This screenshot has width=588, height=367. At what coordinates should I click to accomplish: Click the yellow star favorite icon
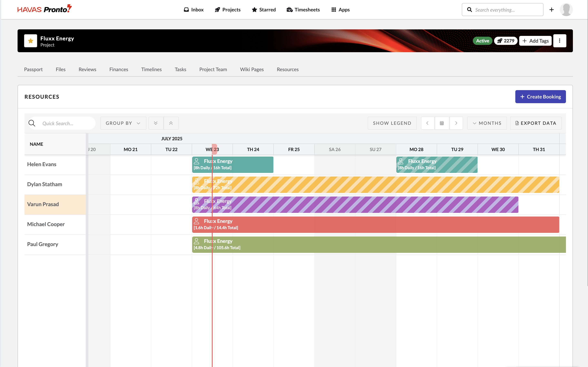[31, 41]
